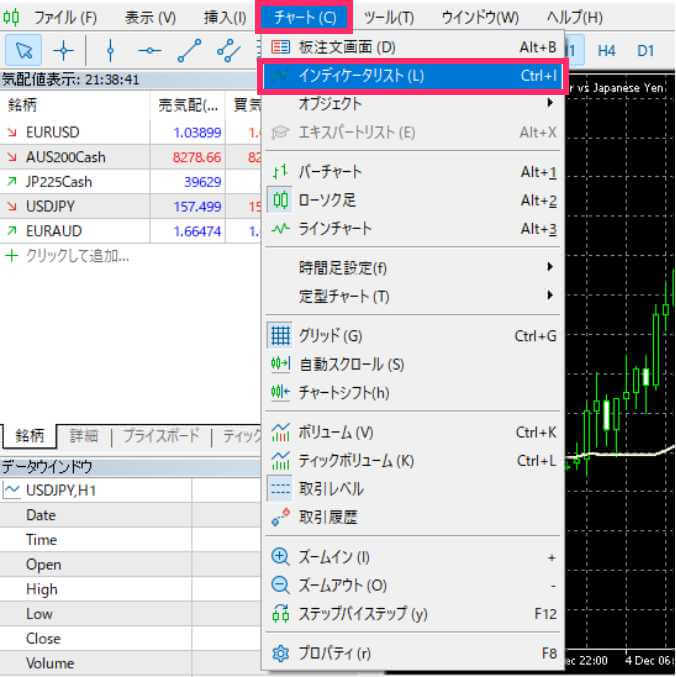Image resolution: width=676 pixels, height=677 pixels.
Task: Select the arrow cursor tool
Action: point(24,49)
